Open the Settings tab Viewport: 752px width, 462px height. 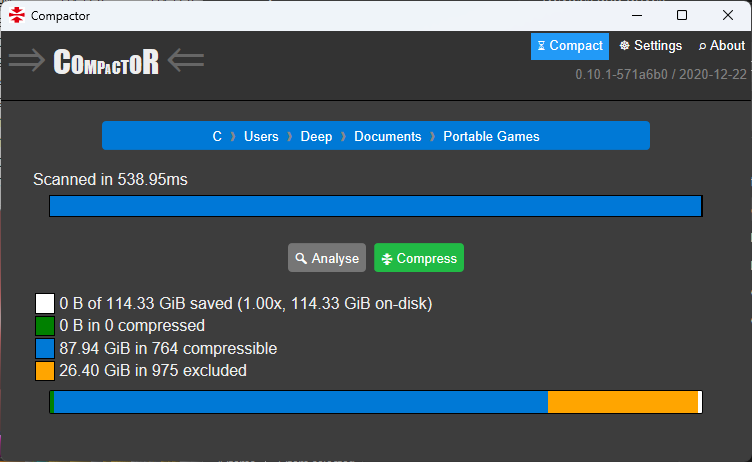click(x=651, y=46)
